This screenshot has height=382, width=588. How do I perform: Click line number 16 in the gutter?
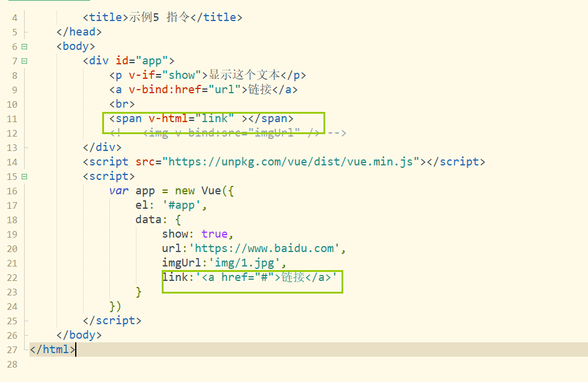[12, 190]
